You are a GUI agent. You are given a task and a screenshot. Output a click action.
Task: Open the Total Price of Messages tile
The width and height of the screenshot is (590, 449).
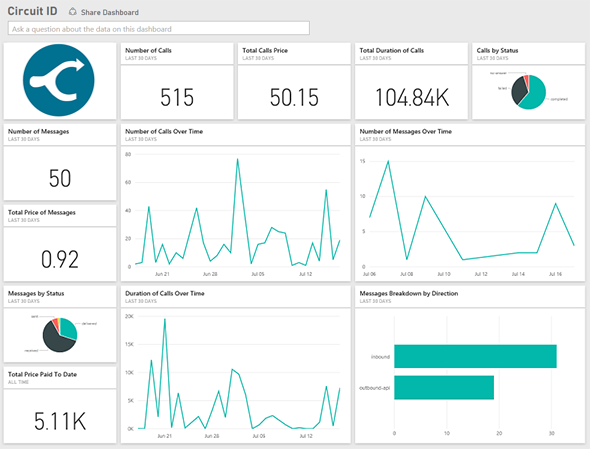pyautogui.click(x=60, y=243)
